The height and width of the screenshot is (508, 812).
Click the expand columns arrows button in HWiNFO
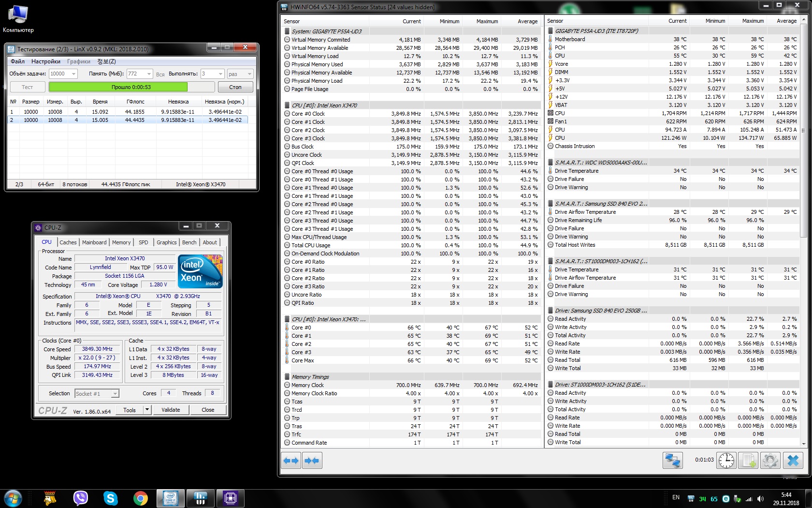coord(291,460)
